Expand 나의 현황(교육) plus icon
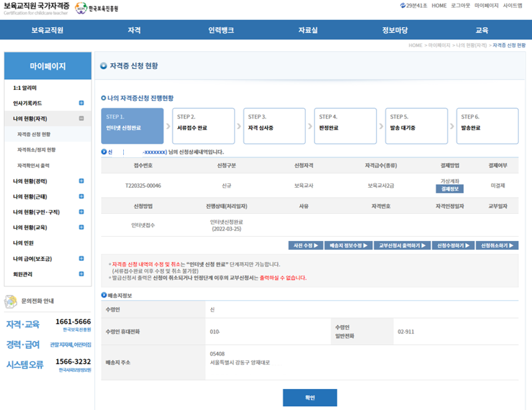 [81, 228]
